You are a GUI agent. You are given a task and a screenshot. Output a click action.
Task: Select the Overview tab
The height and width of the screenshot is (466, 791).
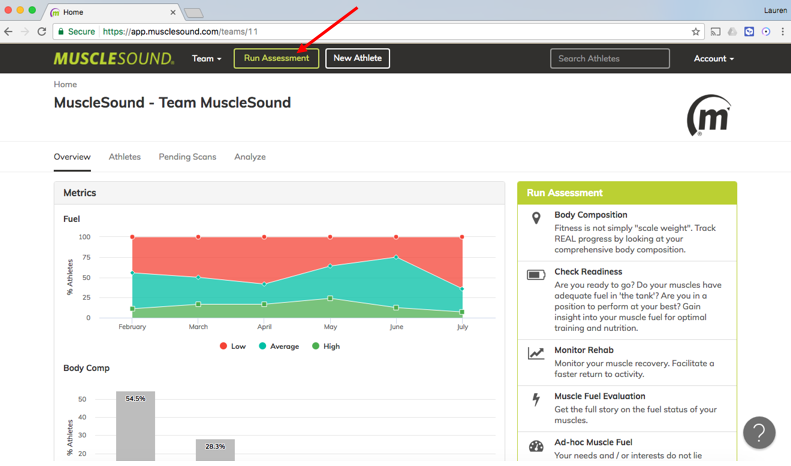(x=72, y=157)
